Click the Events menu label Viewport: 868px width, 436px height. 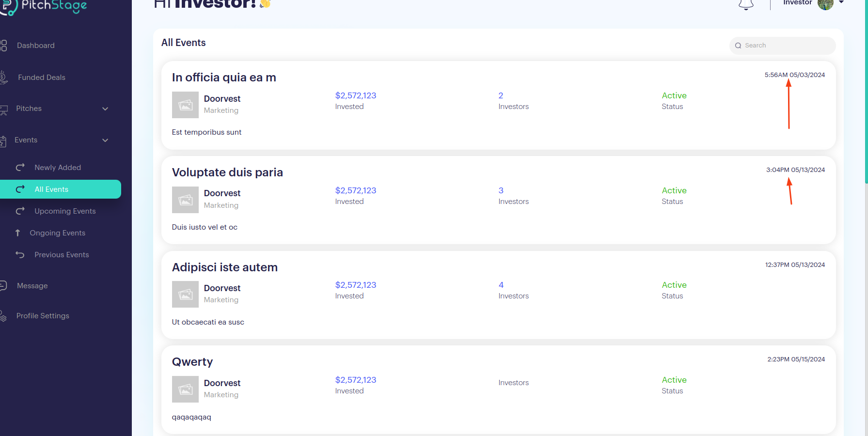click(26, 140)
